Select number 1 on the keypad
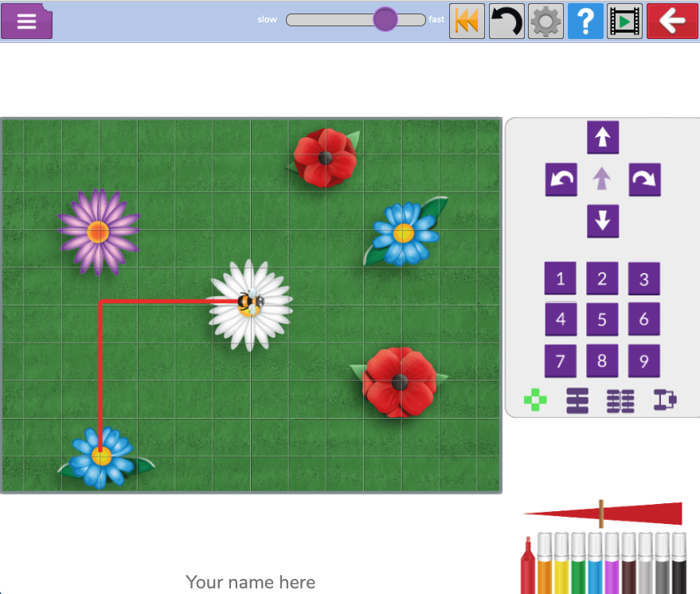The width and height of the screenshot is (700, 594). [561, 279]
